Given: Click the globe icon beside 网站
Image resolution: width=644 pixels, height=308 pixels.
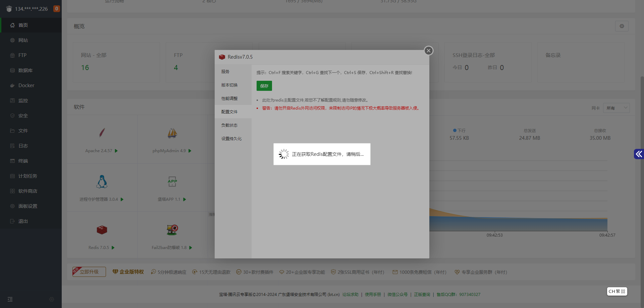Looking at the screenshot, I should coord(12,40).
